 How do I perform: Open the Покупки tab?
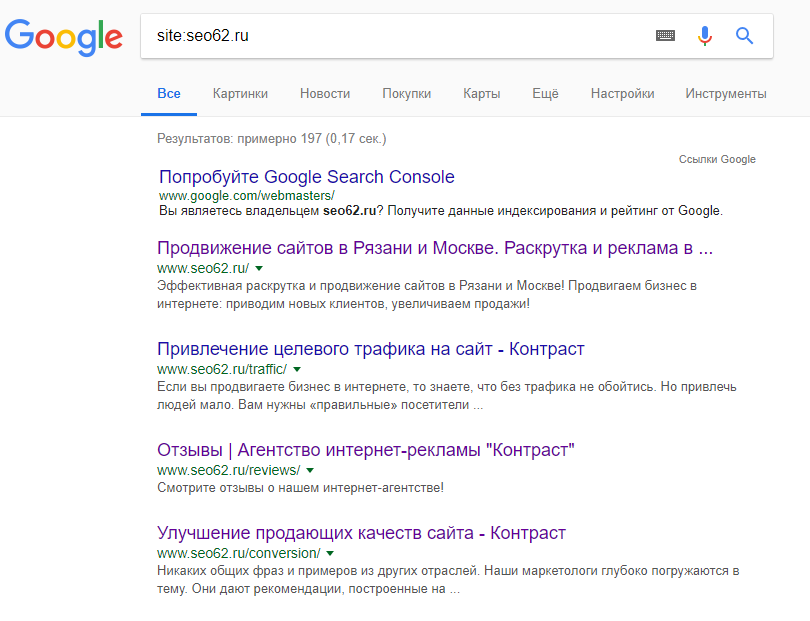[x=407, y=94]
